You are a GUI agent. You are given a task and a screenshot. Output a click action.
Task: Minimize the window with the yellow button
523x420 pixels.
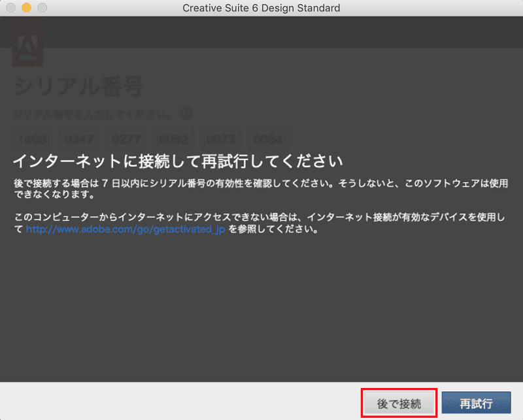coord(26,7)
